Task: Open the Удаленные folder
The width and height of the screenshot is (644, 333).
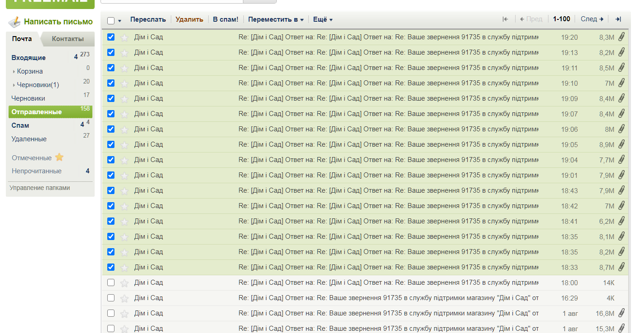Action: pos(29,139)
